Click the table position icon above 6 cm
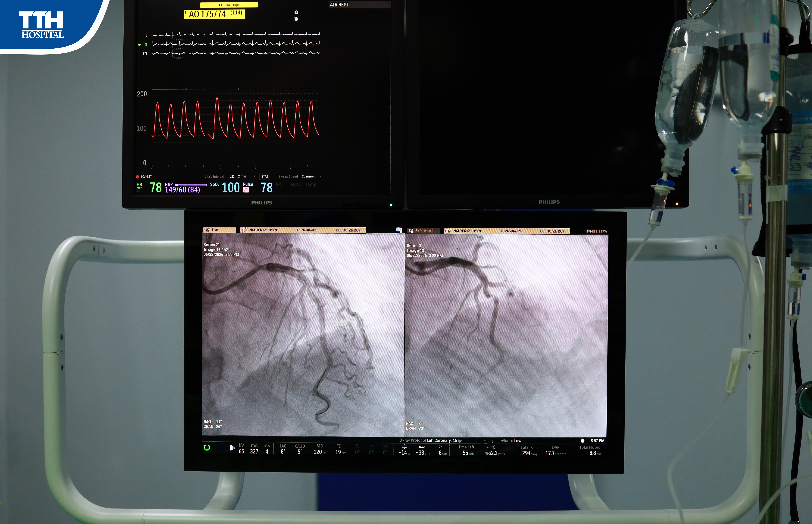This screenshot has height=524, width=812. [439, 446]
